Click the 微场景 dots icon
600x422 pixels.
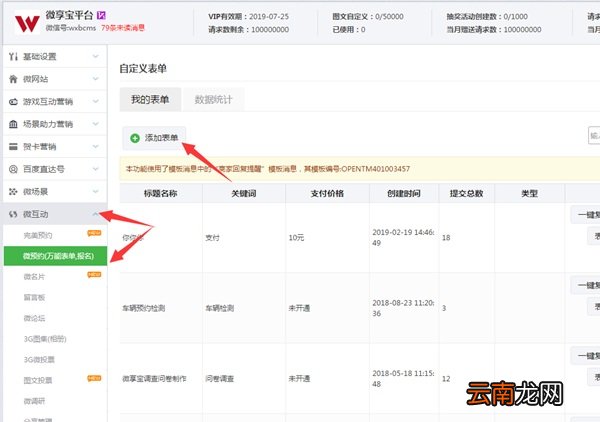(x=13, y=192)
